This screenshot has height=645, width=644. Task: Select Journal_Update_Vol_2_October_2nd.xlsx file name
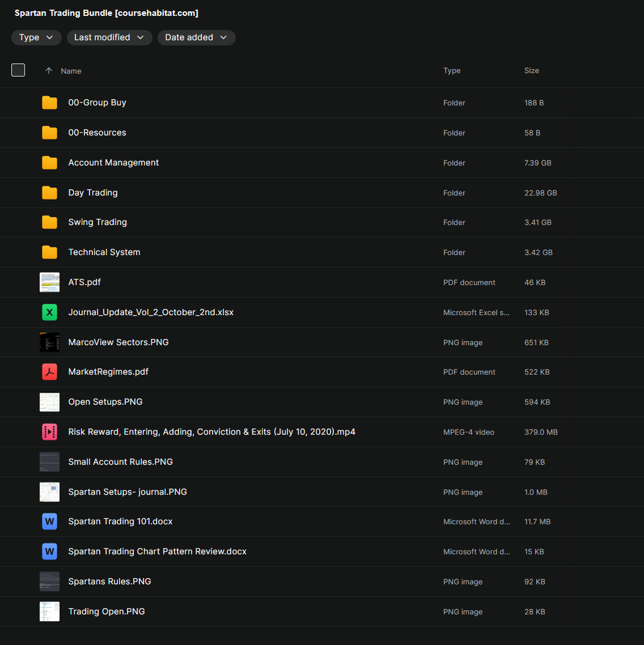[151, 312]
